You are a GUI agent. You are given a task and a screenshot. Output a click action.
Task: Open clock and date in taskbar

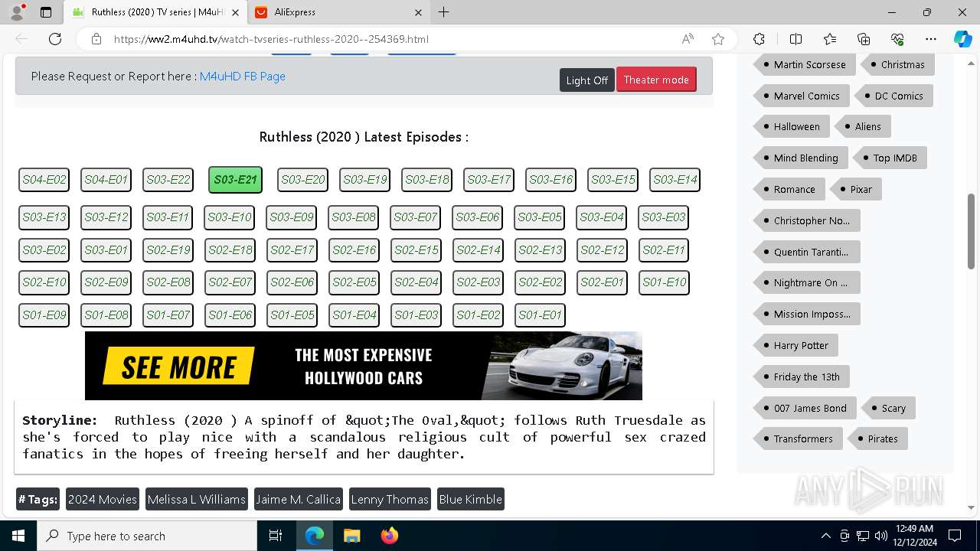point(914,536)
